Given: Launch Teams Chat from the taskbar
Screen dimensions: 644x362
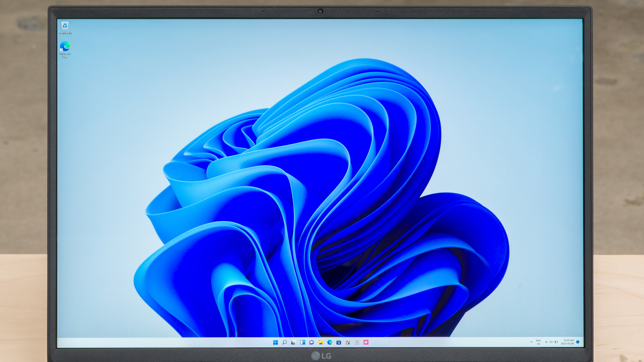Looking at the screenshot, I should point(311,342).
